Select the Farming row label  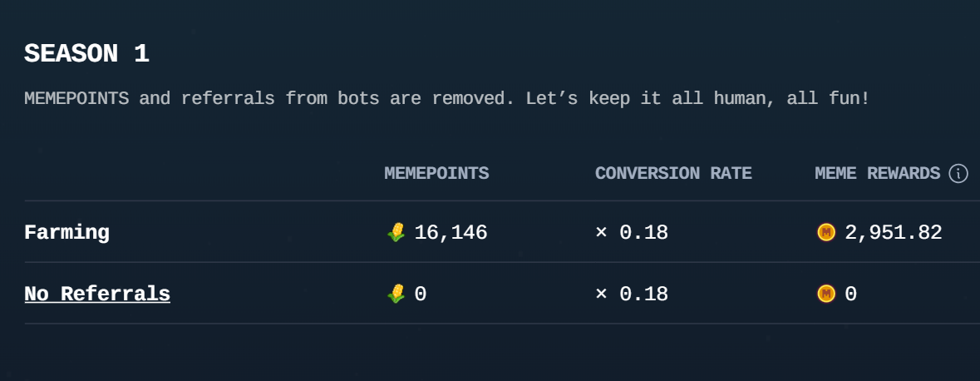(66, 233)
